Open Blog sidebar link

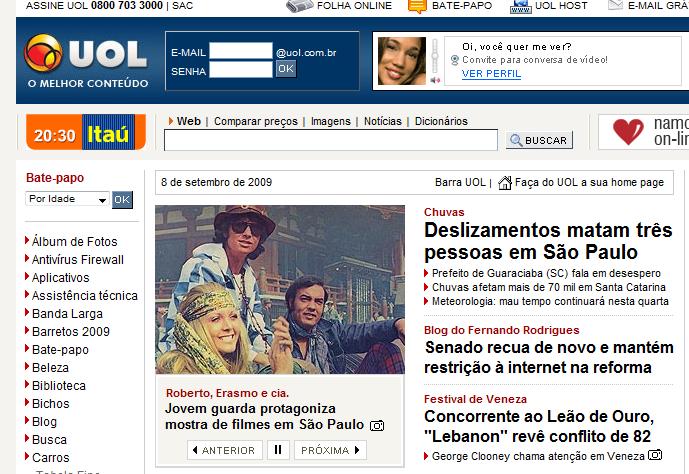44,422
